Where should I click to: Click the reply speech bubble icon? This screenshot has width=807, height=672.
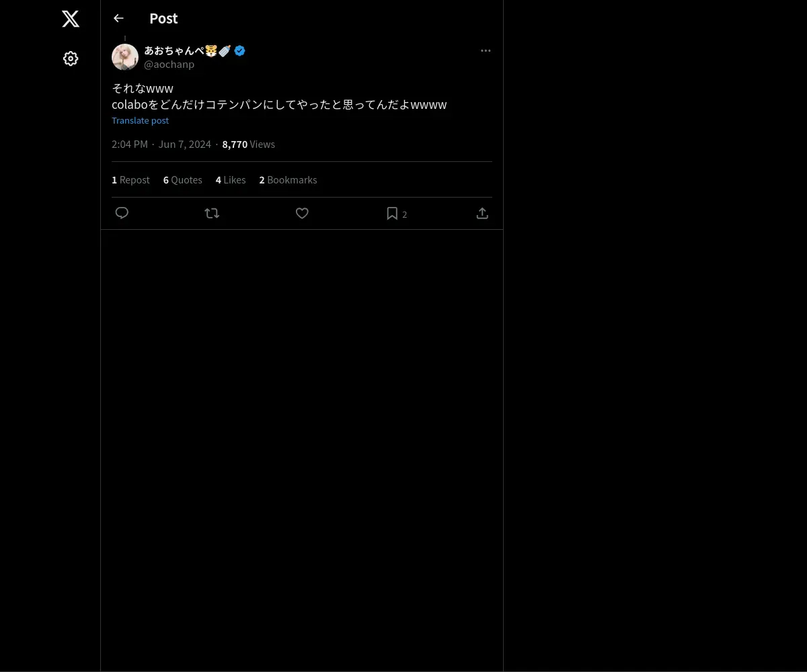(122, 213)
